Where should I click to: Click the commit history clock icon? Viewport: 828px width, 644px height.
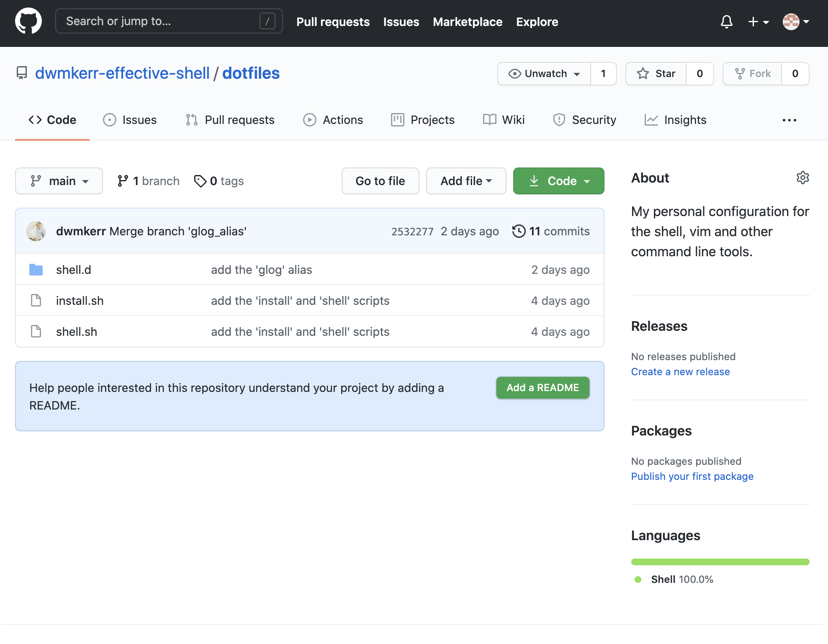click(x=519, y=231)
